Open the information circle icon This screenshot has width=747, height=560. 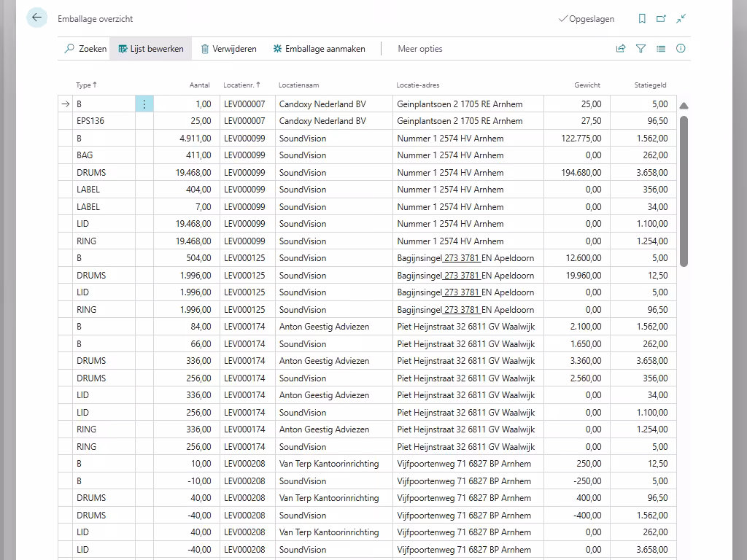coord(681,49)
